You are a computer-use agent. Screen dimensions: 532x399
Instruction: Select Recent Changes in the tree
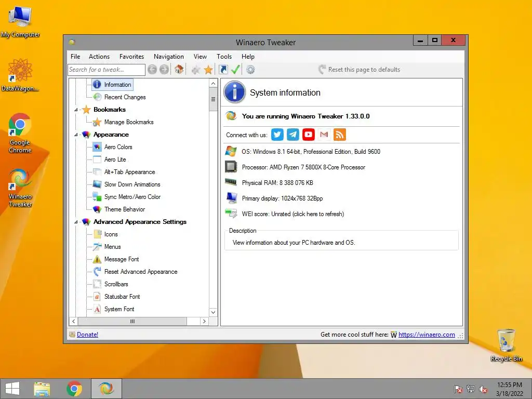click(125, 97)
